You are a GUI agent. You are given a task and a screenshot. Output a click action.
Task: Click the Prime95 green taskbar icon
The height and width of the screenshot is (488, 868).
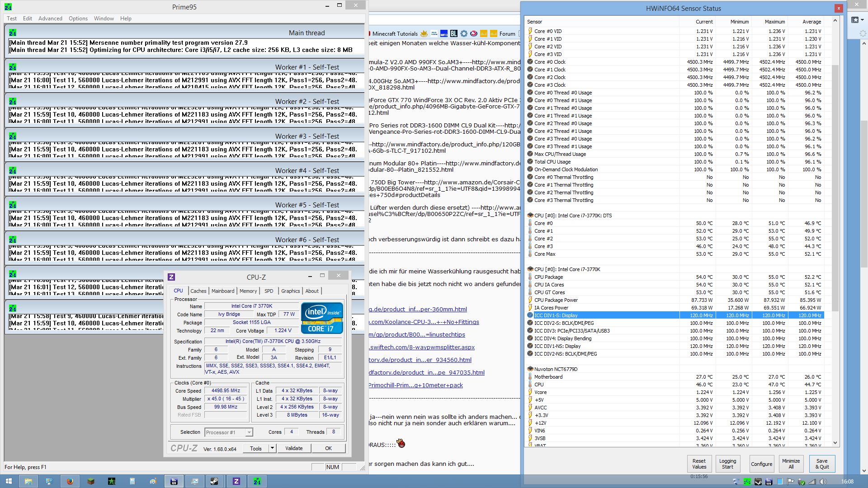pyautogui.click(x=257, y=481)
